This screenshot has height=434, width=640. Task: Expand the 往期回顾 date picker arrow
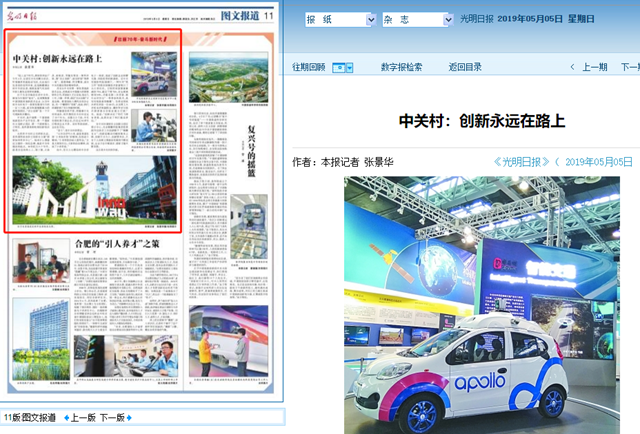click(348, 67)
